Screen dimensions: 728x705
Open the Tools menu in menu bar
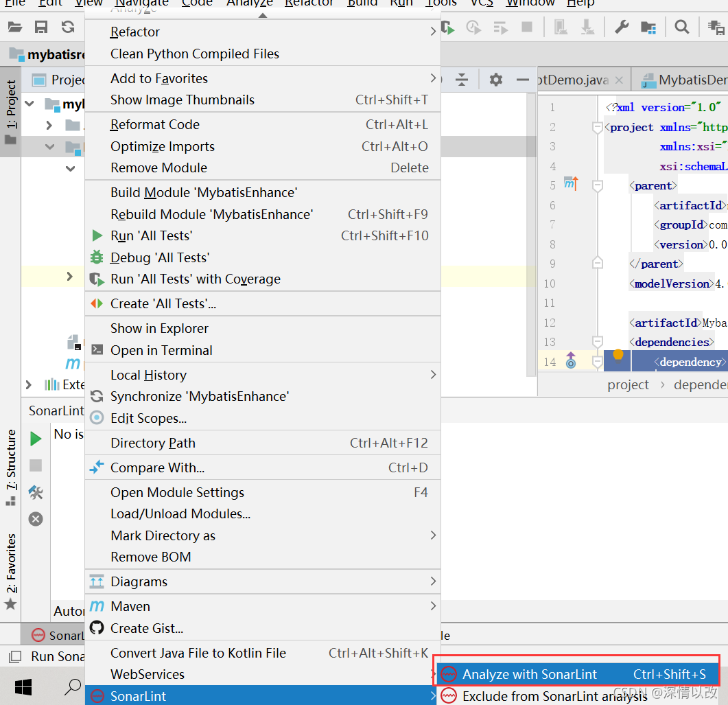click(x=441, y=3)
